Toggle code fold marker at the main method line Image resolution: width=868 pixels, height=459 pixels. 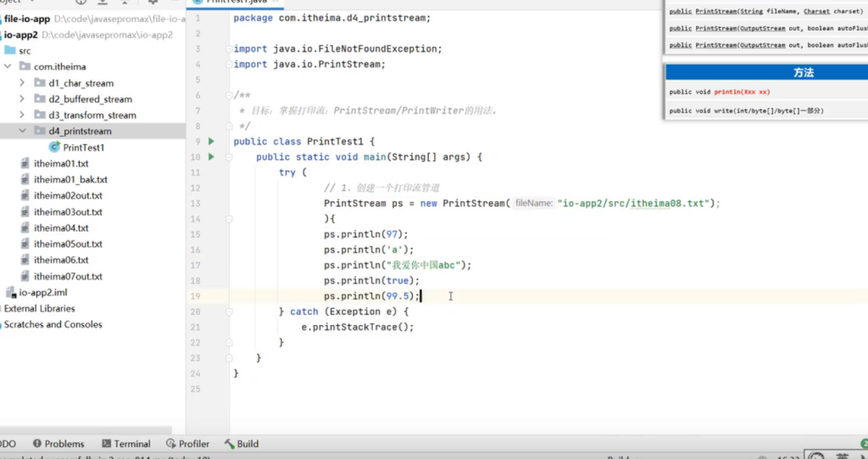[229, 157]
